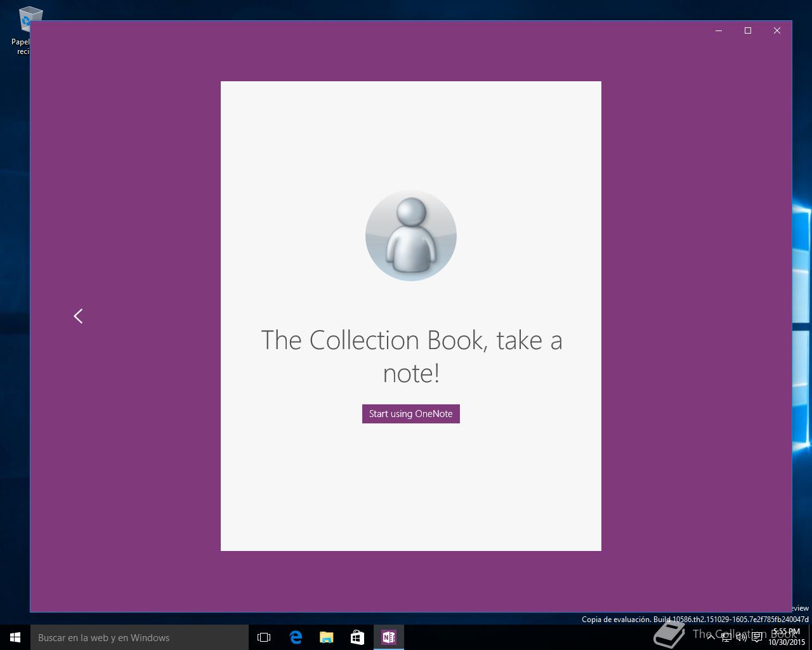Screen dimensions: 812x650
Task: Focus the Buscar en la web search box
Action: point(140,637)
